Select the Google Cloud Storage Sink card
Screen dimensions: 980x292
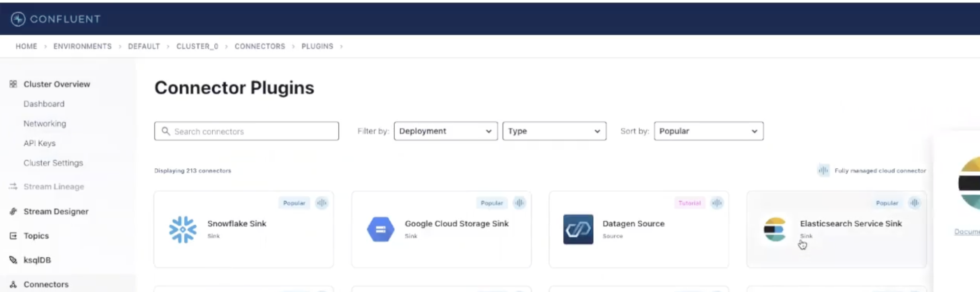pyautogui.click(x=441, y=229)
